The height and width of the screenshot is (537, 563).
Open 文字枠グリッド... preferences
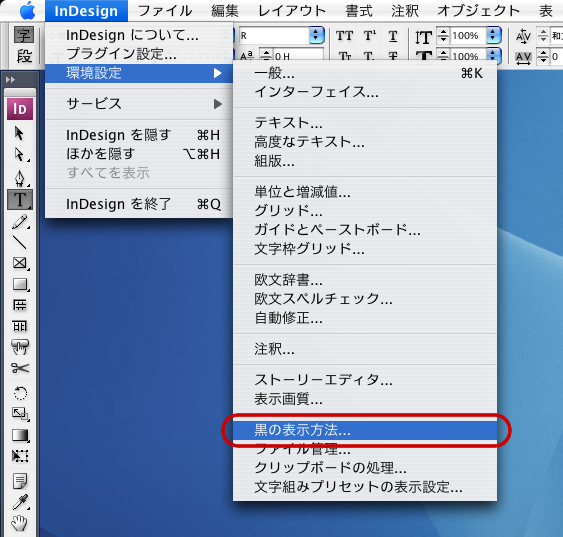(365, 249)
